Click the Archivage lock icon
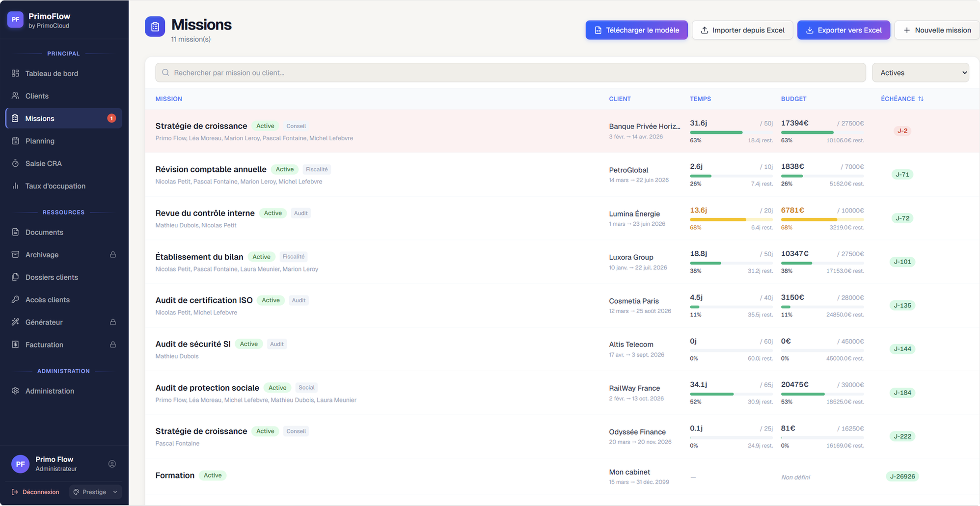Image resolution: width=980 pixels, height=506 pixels. (x=113, y=255)
